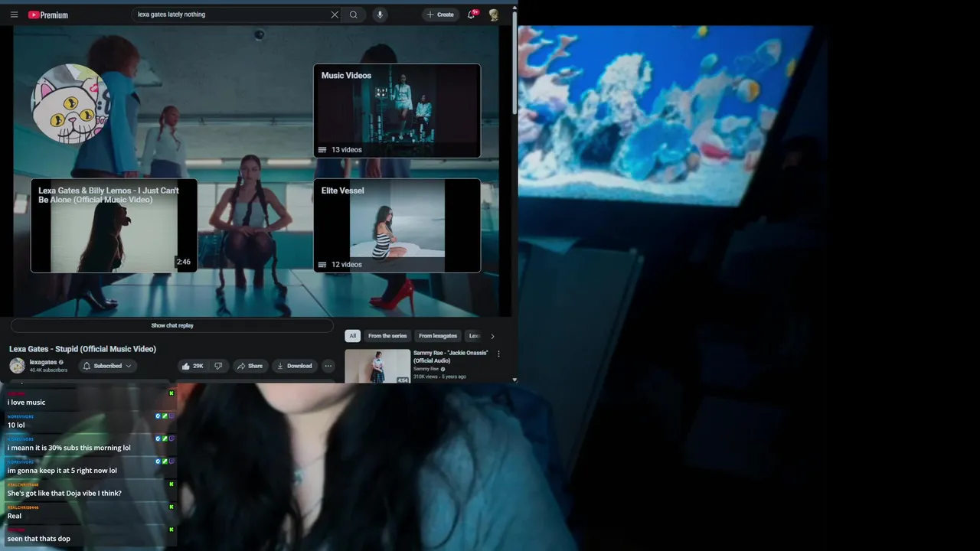Select the 'From lexagates' chip
Viewport: 980px width, 551px height.
[x=438, y=336]
